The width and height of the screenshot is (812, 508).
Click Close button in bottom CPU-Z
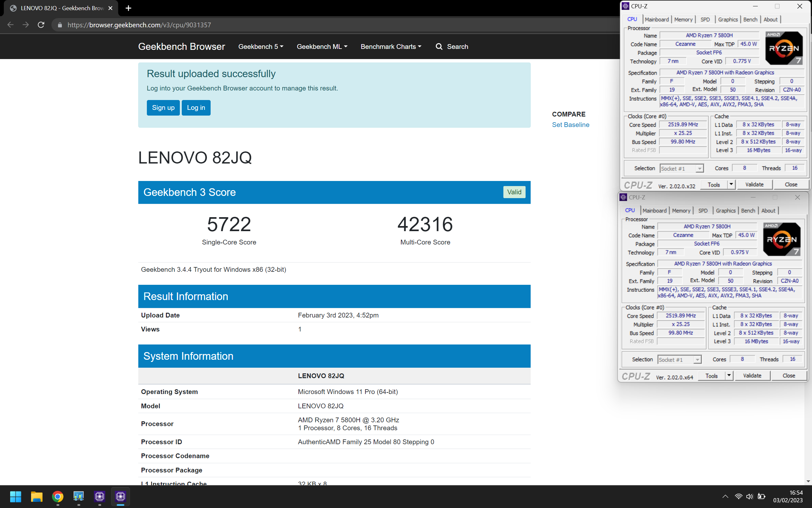(x=789, y=376)
